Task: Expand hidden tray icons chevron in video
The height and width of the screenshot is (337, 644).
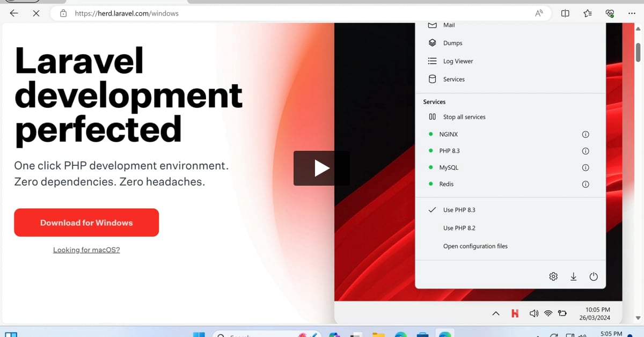Action: 496,313
